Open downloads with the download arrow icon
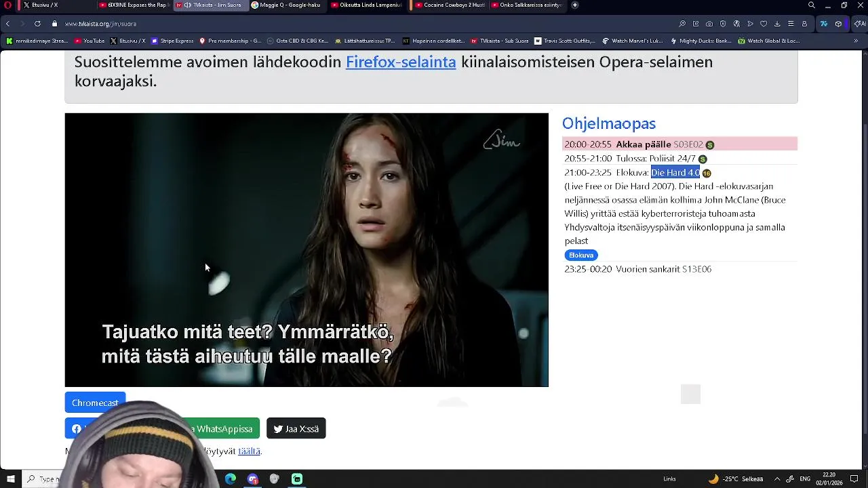The height and width of the screenshot is (488, 868). tap(777, 24)
